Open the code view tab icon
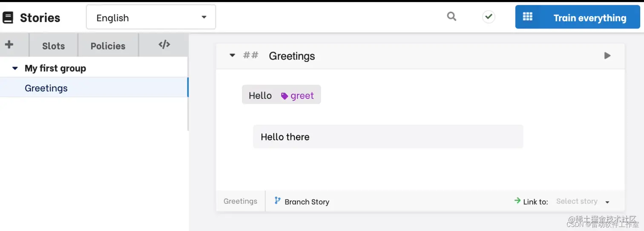 click(164, 44)
